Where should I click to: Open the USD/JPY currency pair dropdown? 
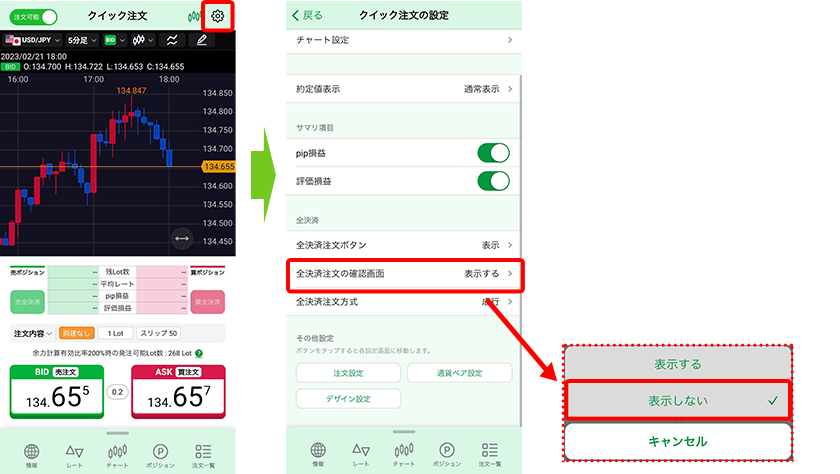[x=33, y=40]
